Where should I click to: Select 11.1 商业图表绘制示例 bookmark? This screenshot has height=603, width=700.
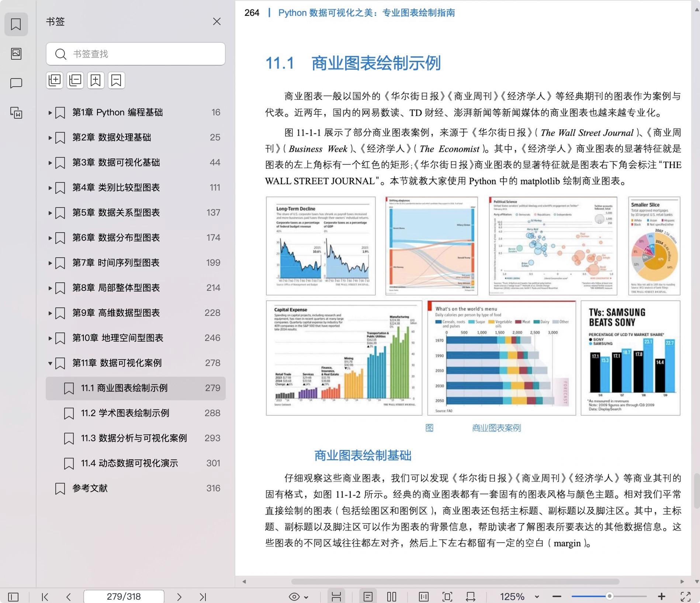[136, 388]
